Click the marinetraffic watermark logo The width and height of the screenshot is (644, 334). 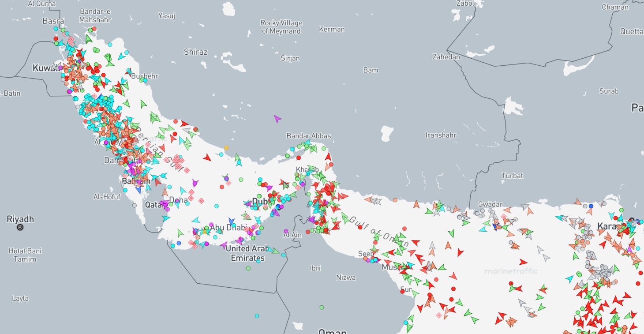coord(511,271)
